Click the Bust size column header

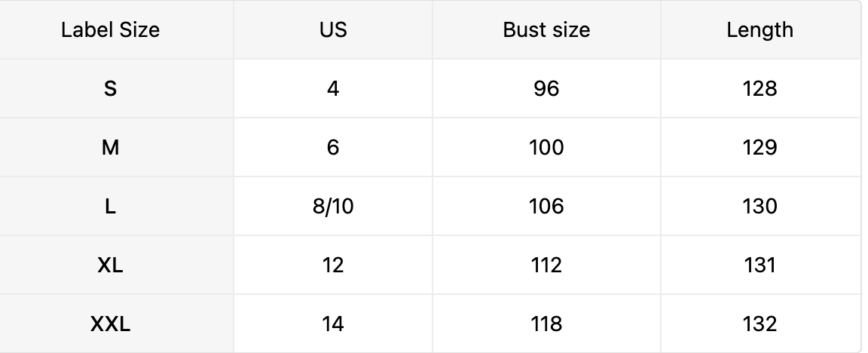pos(546,30)
